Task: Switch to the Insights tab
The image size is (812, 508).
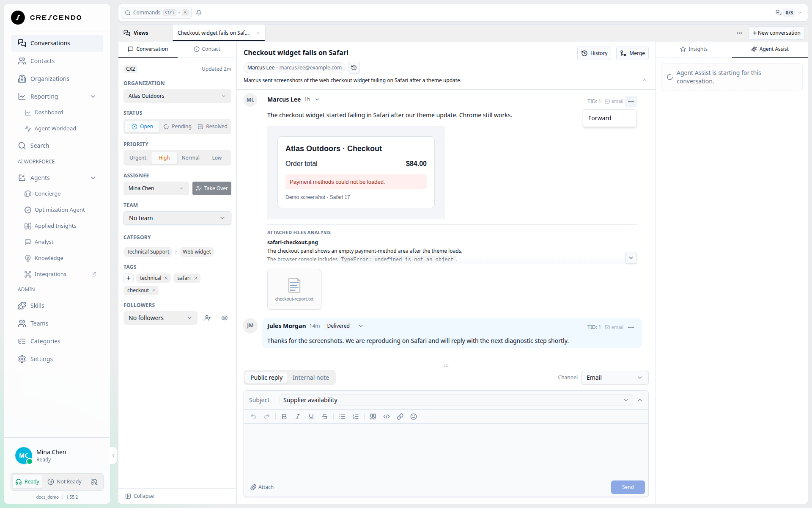Action: pyautogui.click(x=694, y=49)
